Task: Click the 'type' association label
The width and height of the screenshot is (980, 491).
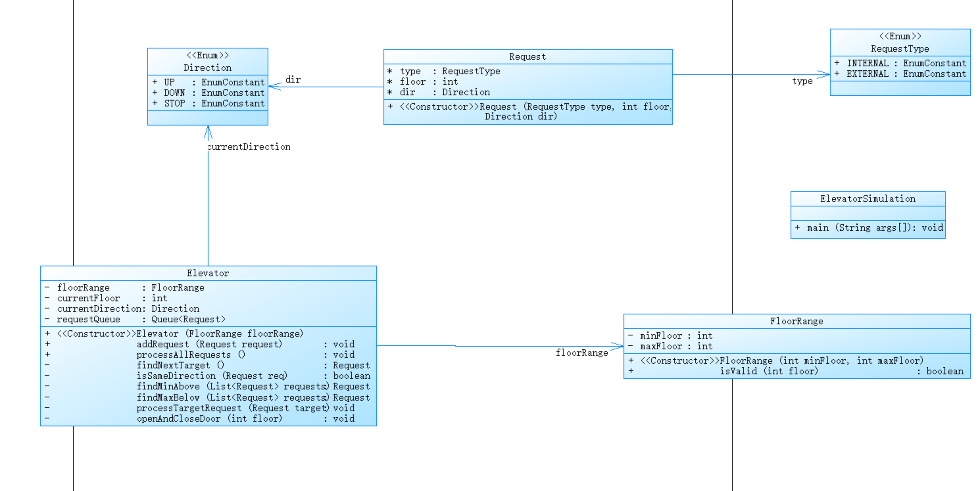Action: coord(802,81)
